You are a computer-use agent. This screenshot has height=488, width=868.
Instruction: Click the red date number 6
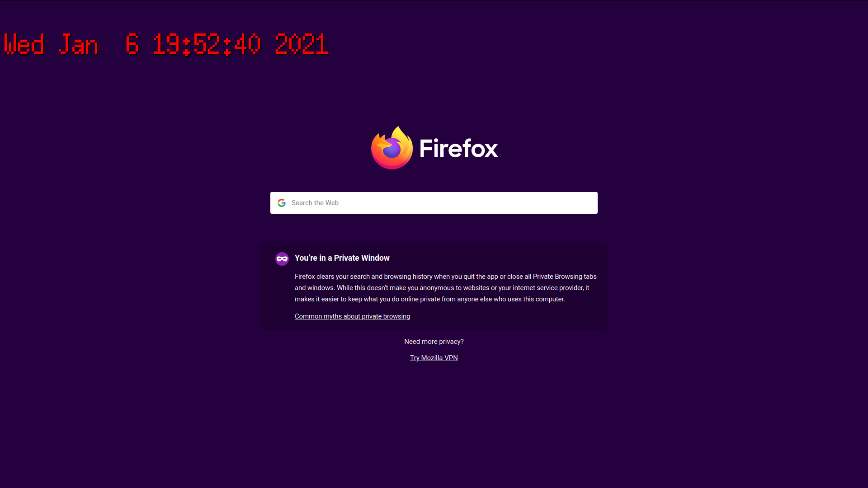[132, 44]
